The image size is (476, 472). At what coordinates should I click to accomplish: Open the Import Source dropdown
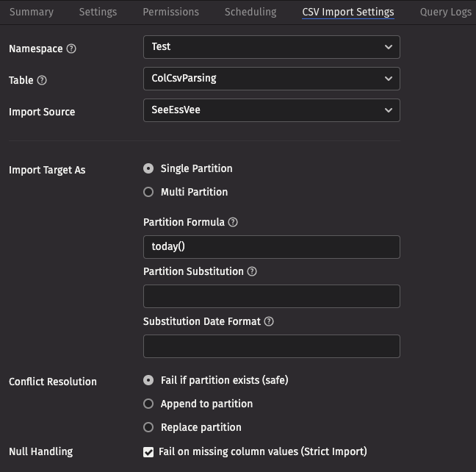click(271, 110)
